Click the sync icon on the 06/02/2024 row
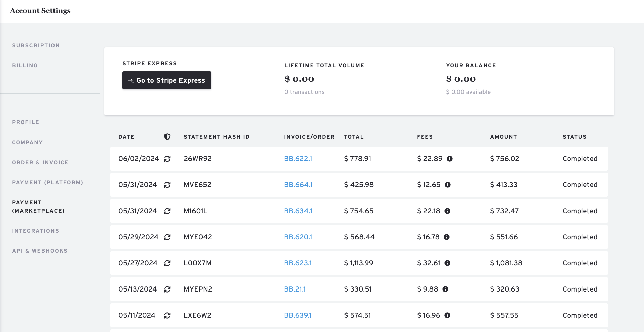Viewport: 644px width, 332px height. click(168, 159)
